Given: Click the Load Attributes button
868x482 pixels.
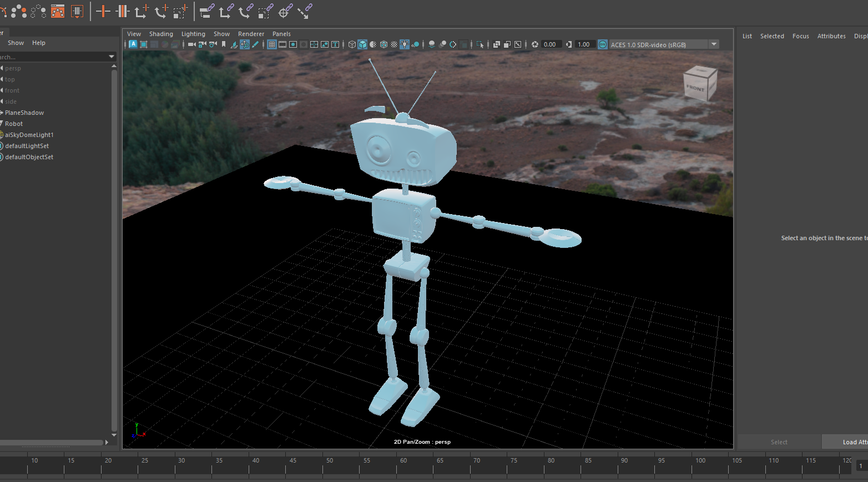Looking at the screenshot, I should pos(845,442).
